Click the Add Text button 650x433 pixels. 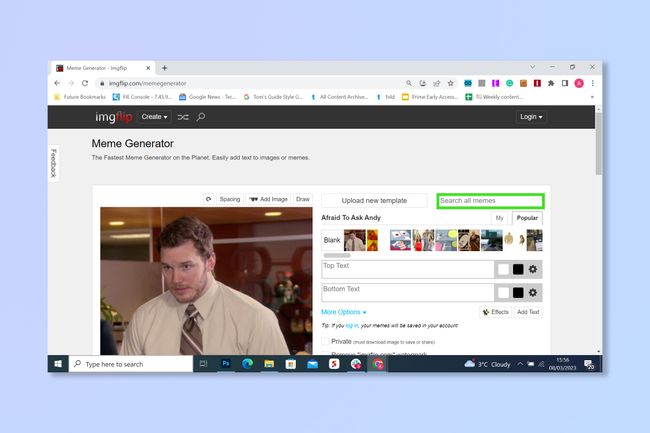(x=528, y=312)
